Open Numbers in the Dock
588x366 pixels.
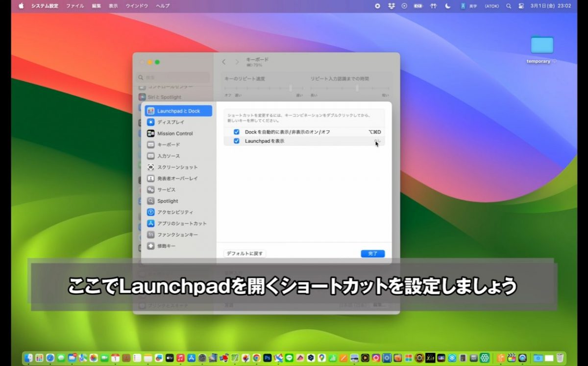(333, 358)
